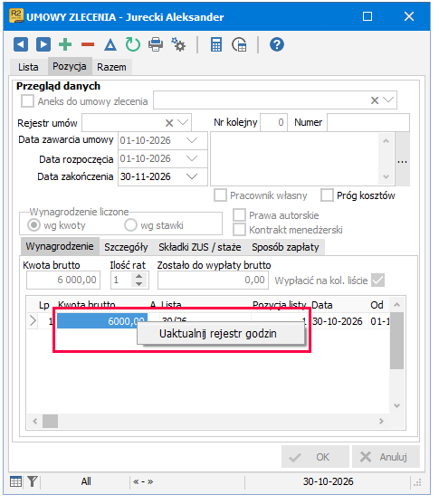Image resolution: width=439 pixels, height=504 pixels.
Task: Click the vertical scrollbar thumb in installments grid
Action: tap(396, 341)
